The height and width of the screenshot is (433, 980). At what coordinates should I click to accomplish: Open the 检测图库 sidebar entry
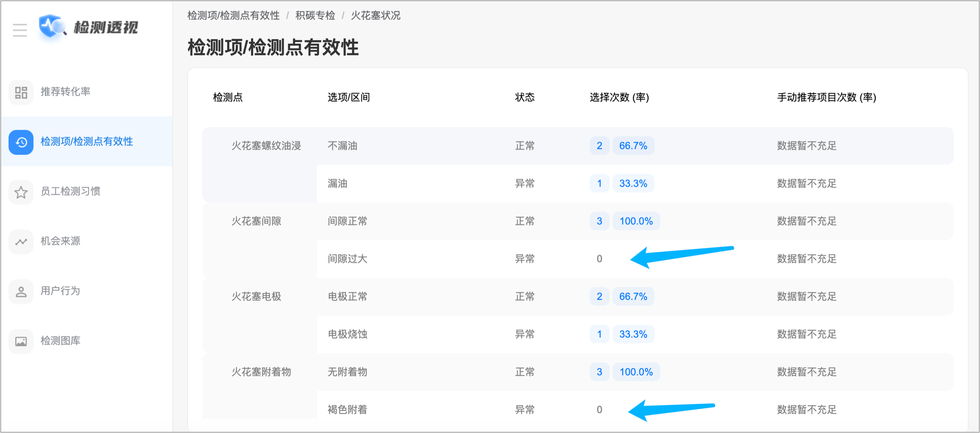[x=60, y=341]
